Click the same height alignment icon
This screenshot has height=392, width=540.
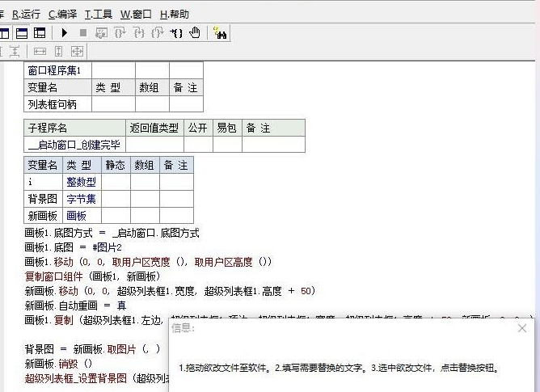coord(59,52)
